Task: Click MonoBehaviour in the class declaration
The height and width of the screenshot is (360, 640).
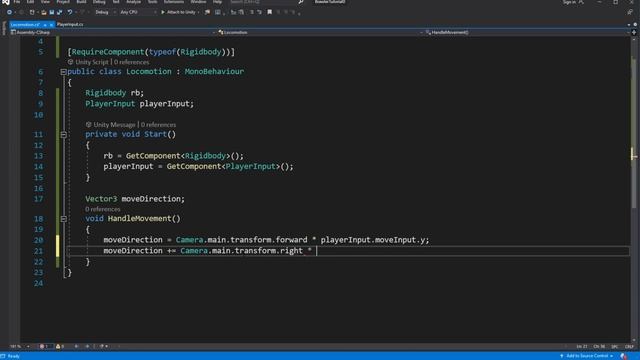Action: (x=214, y=71)
